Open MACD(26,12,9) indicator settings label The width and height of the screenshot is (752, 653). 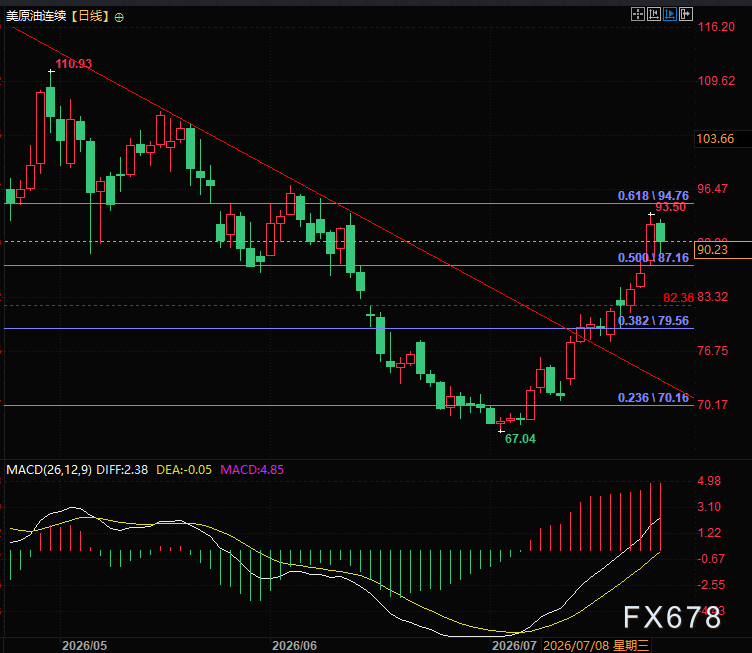click(x=48, y=469)
